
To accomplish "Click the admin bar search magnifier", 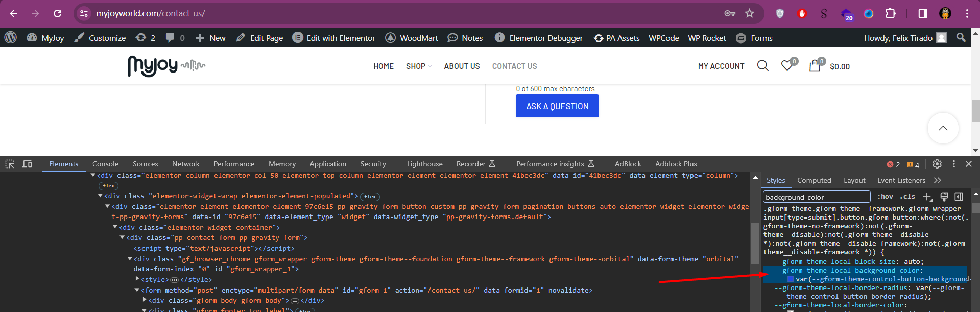I will pyautogui.click(x=961, y=37).
